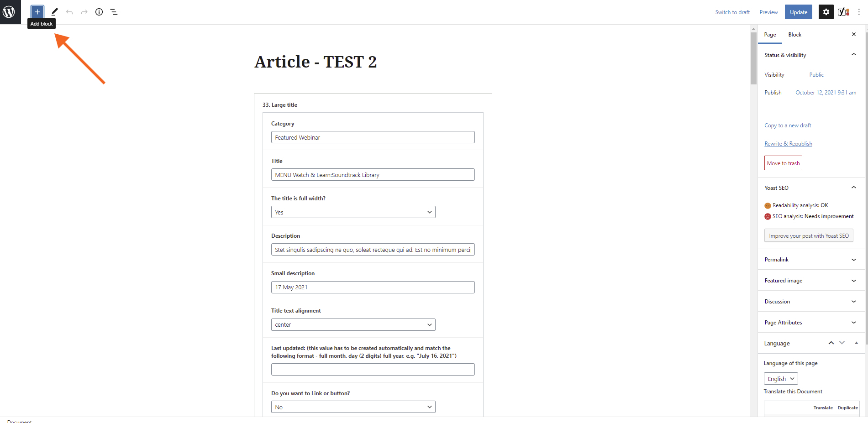Viewport: 868px width, 423px height.
Task: Open the List View icon
Action: [x=114, y=12]
